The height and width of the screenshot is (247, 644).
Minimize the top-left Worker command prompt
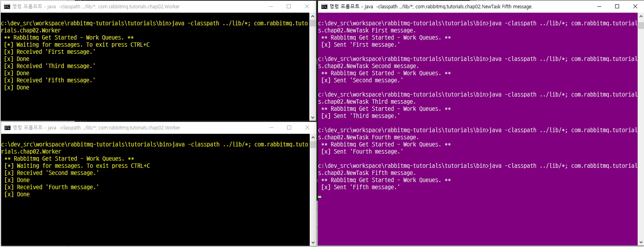point(271,6)
